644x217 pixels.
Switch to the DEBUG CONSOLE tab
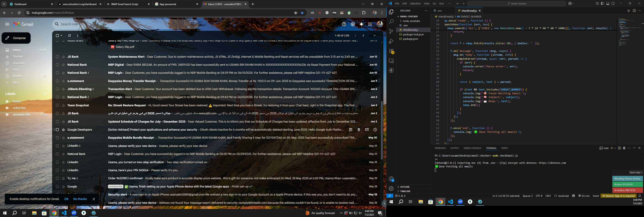[x=472, y=148]
